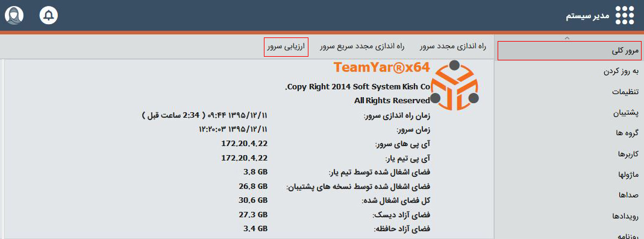Click the کل فضای اشغال شده label
This screenshot has width=644, height=239.
(396, 201)
